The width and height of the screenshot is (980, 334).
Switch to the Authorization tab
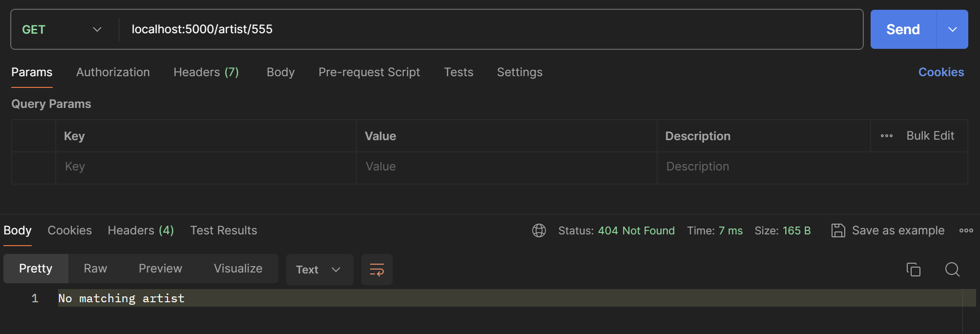113,72
